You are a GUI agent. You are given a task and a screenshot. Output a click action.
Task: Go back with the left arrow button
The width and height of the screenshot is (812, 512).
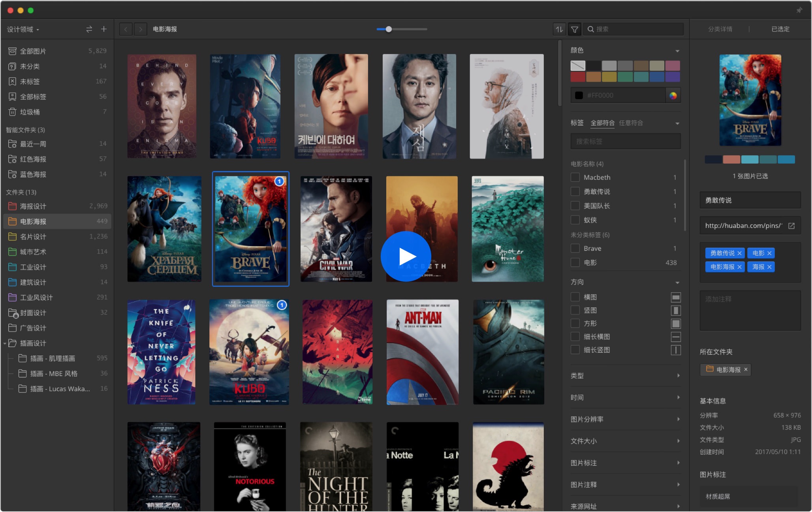[x=126, y=29]
